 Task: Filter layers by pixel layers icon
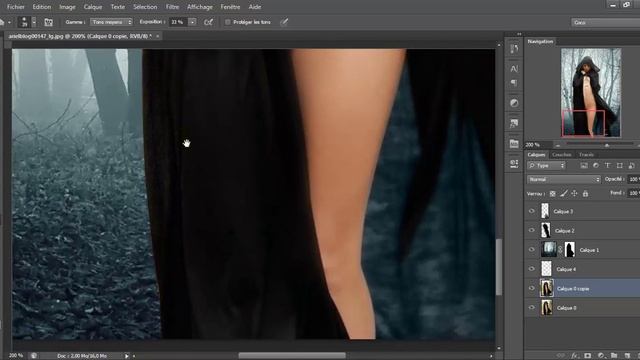tap(584, 166)
